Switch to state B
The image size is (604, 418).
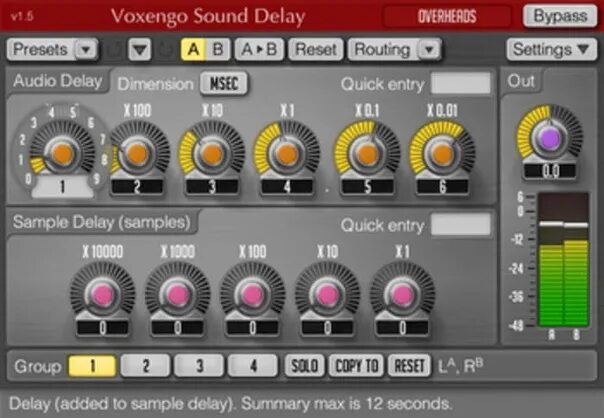[x=218, y=50]
